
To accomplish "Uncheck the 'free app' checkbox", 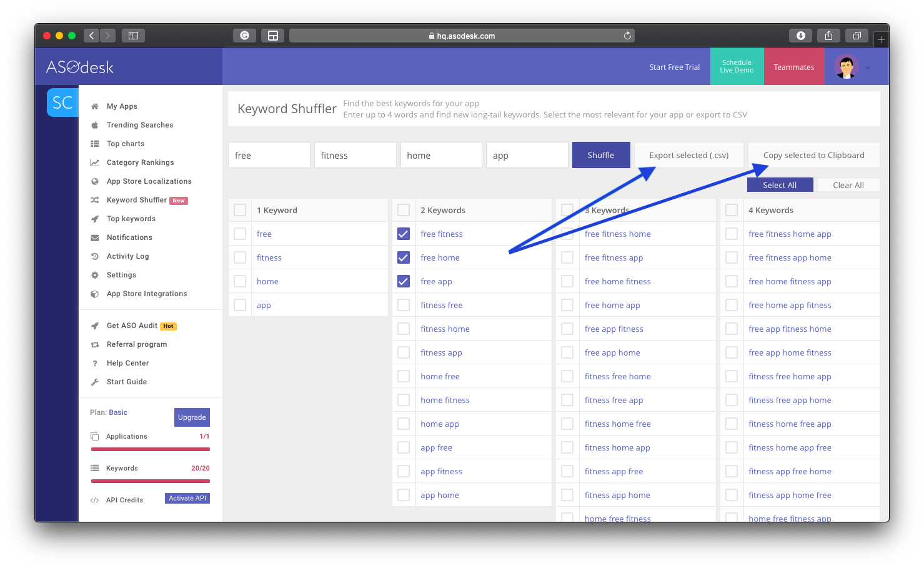I will coord(404,281).
